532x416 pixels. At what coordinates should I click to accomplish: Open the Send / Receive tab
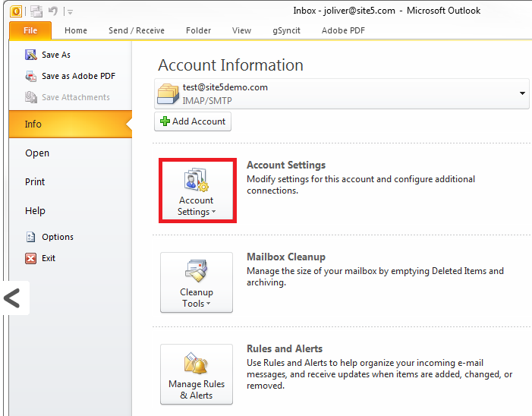coord(136,30)
